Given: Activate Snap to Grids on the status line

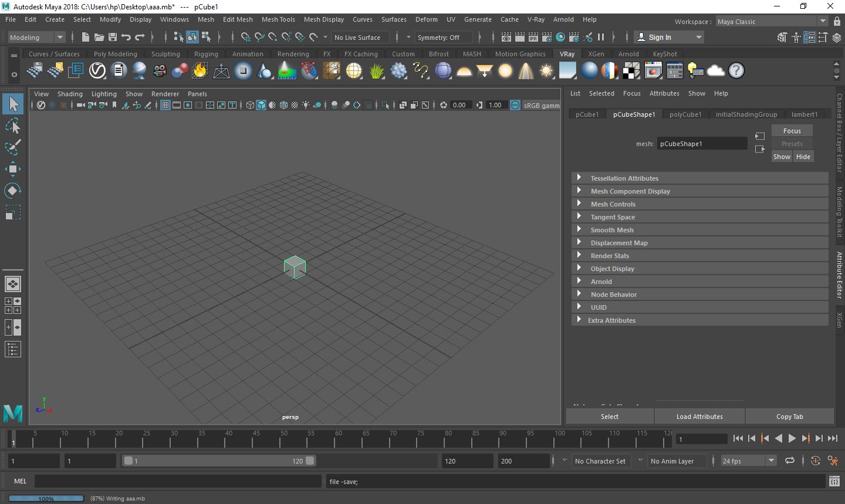Looking at the screenshot, I should pos(246,37).
